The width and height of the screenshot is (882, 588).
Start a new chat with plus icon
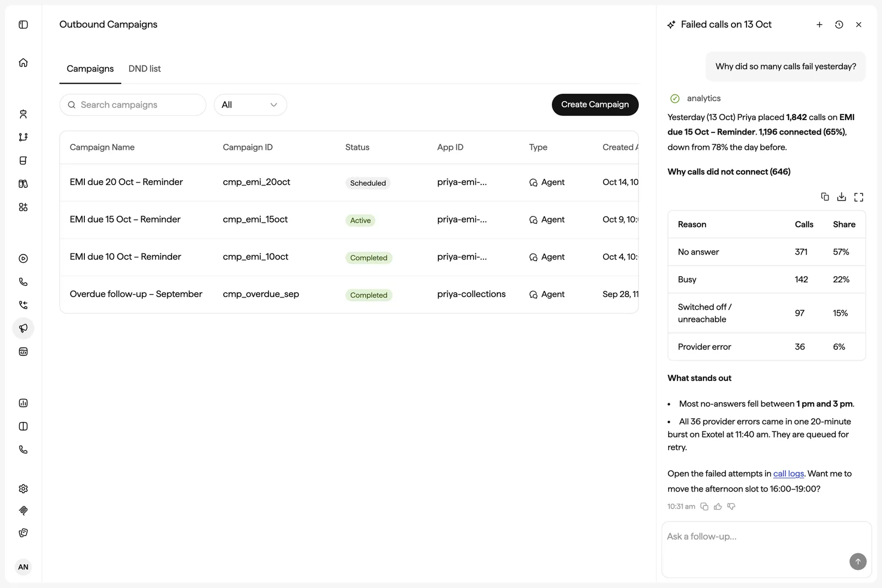click(x=820, y=24)
